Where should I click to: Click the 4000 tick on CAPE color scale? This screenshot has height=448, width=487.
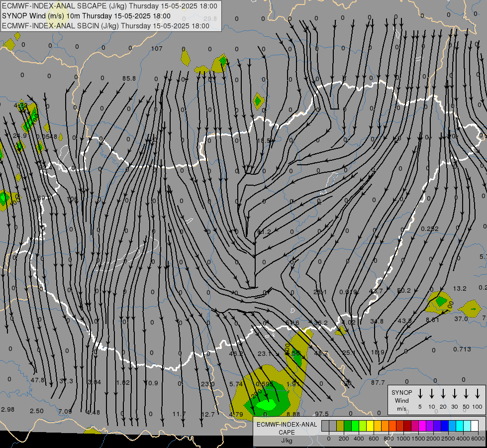[463, 439]
